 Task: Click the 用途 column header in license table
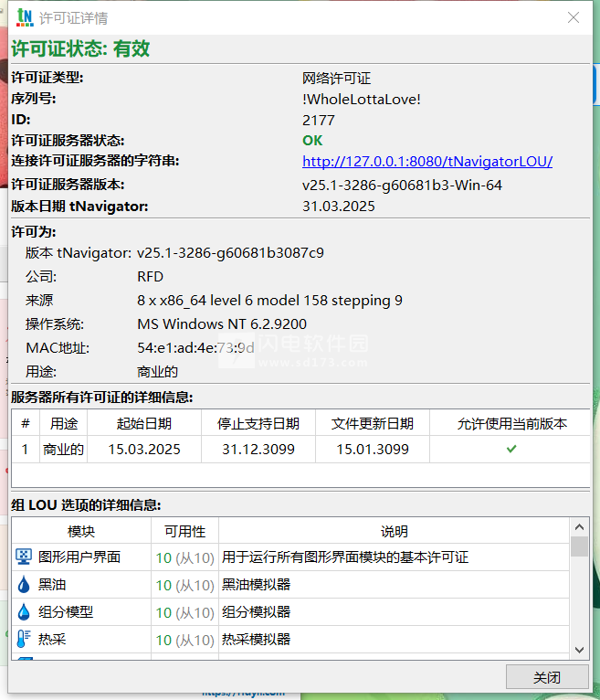click(64, 423)
